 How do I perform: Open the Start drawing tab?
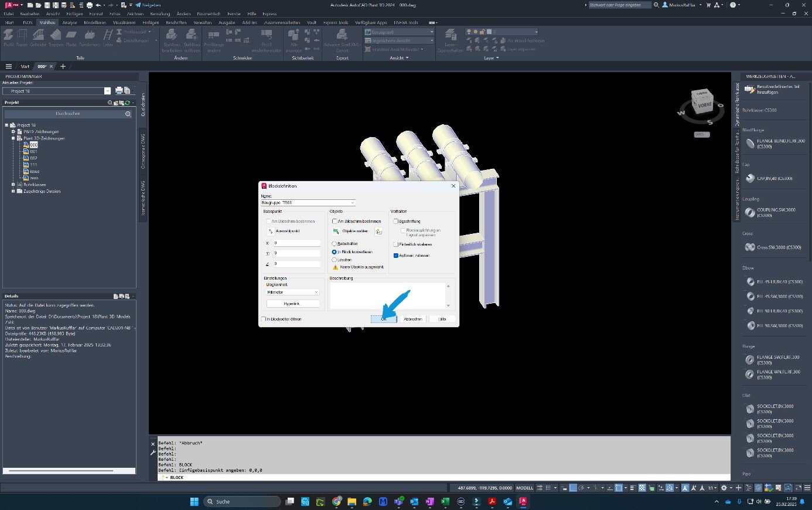coord(25,66)
